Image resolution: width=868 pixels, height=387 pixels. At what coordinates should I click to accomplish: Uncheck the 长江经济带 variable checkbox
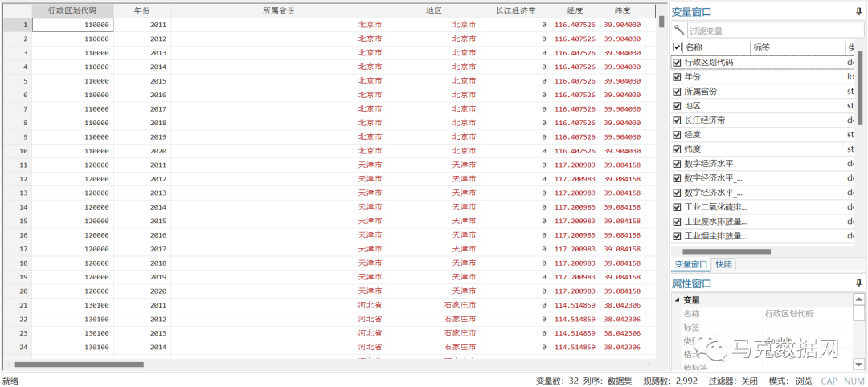point(677,120)
